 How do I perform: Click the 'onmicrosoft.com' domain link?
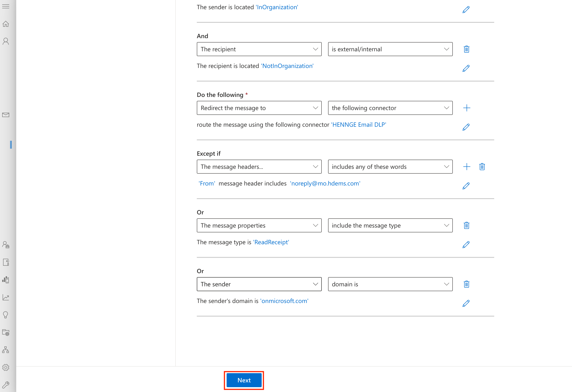point(284,301)
